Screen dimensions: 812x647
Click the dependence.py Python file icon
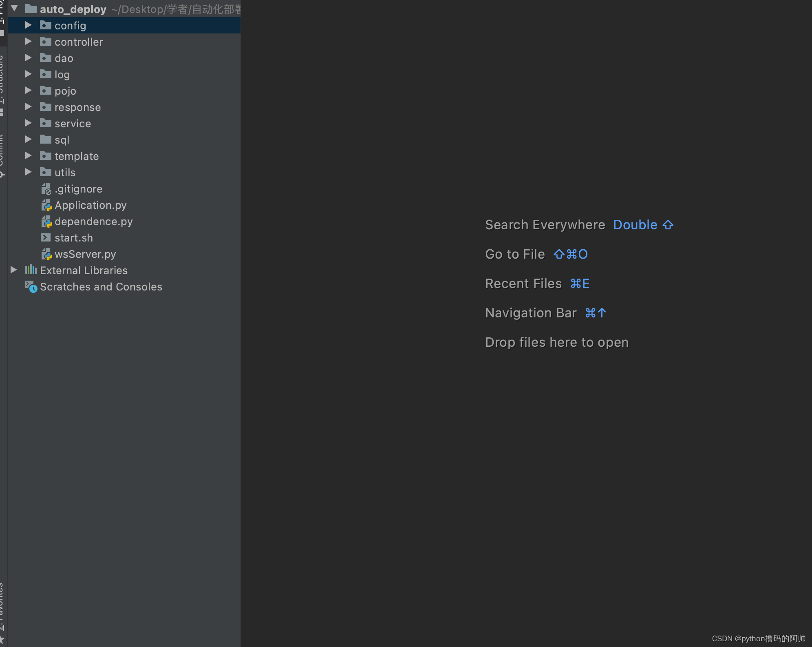click(x=46, y=222)
